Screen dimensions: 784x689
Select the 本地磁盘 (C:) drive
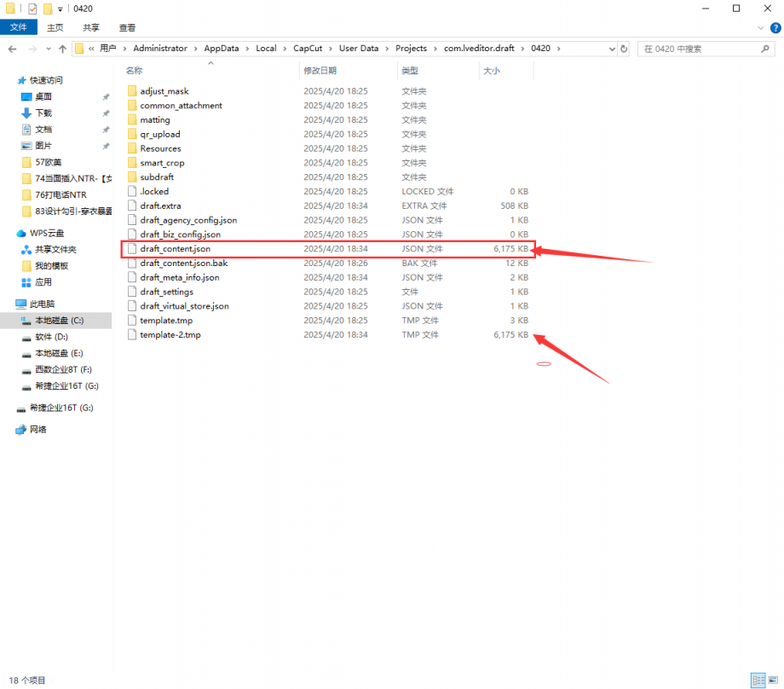coord(58,321)
